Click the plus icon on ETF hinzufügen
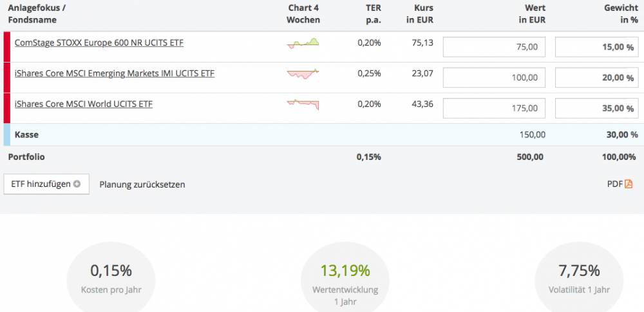Screen dimensions: 644x312 click(77, 184)
